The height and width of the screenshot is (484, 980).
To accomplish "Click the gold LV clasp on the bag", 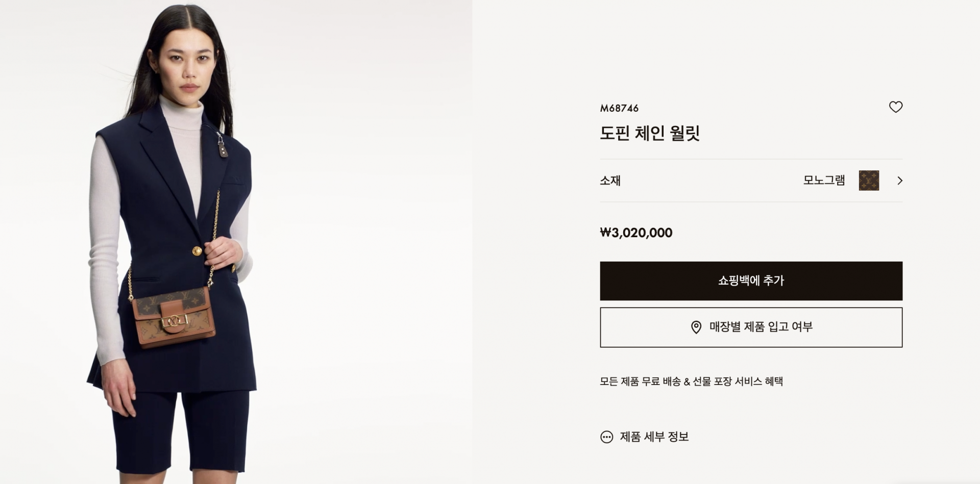I will [175, 321].
